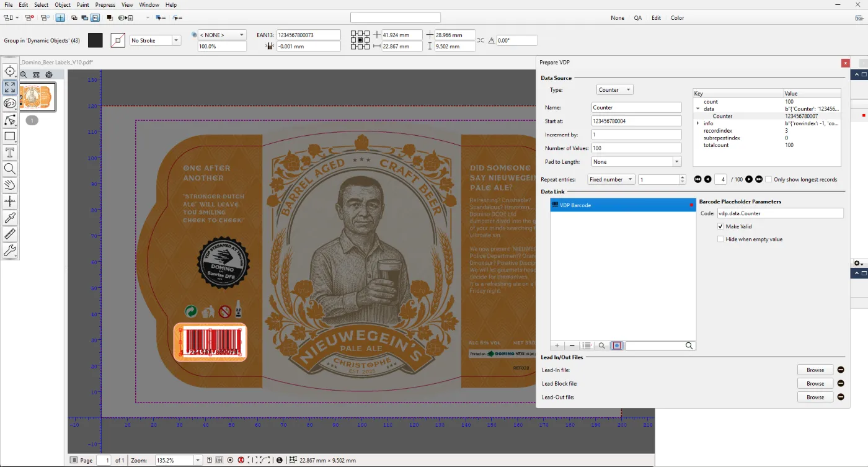Expand the info row in key tree
Screen dimensions: 868x467
(698, 123)
